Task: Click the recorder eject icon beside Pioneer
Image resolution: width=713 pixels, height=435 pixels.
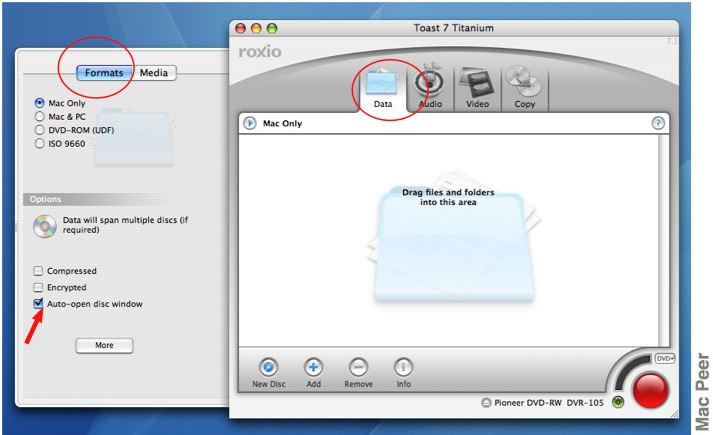Action: point(486,403)
